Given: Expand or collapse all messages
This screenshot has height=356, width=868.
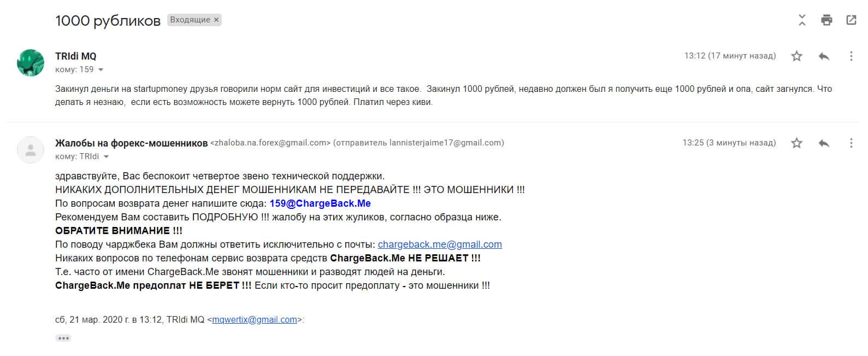Looking at the screenshot, I should pos(802,20).
